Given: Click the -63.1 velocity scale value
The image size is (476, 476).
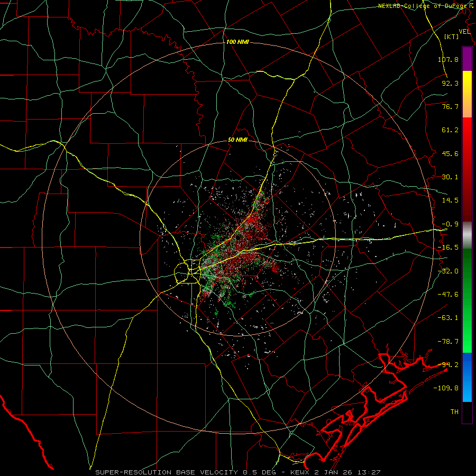Looking at the screenshot, I should pyautogui.click(x=448, y=318).
